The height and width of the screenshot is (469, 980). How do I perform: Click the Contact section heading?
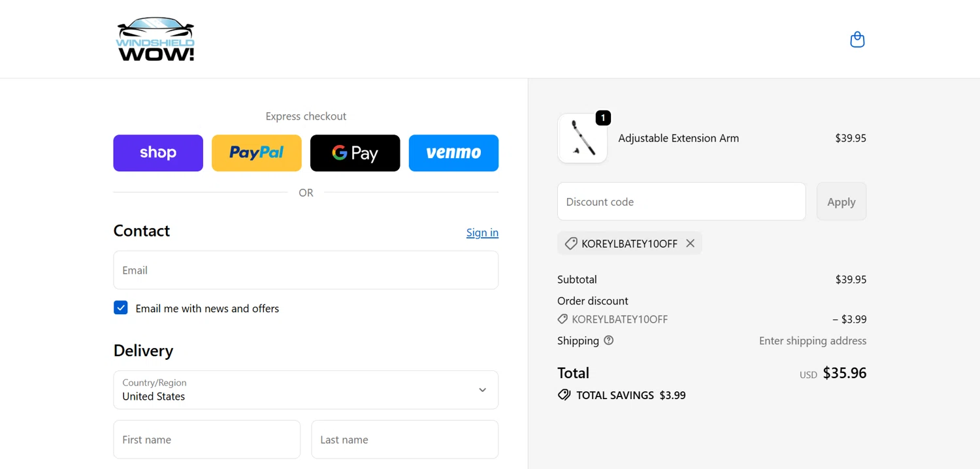pyautogui.click(x=142, y=231)
